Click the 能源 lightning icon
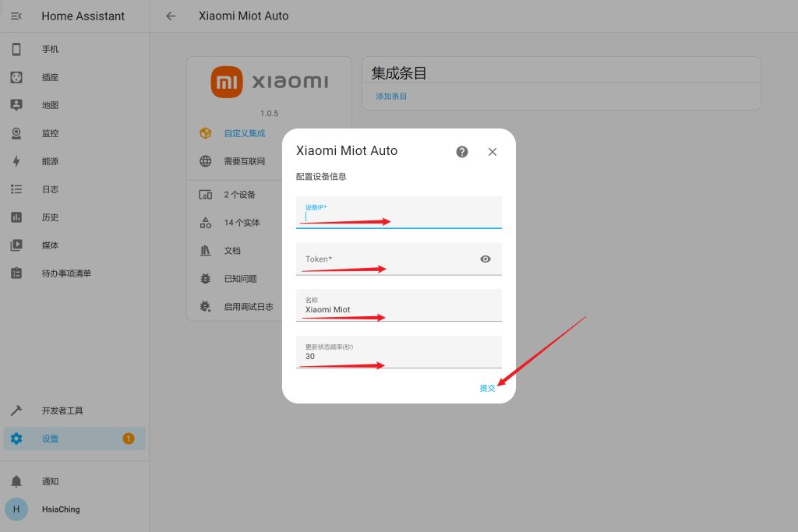 [16, 161]
